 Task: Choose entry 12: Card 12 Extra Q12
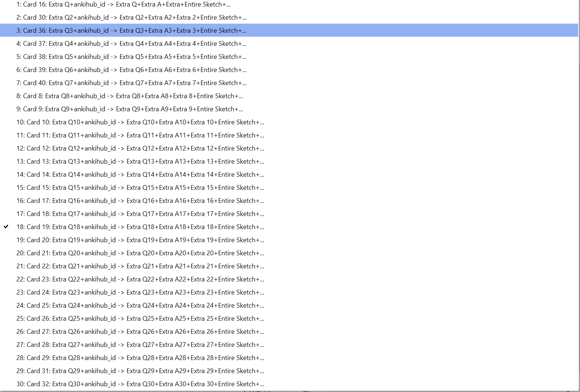(x=140, y=148)
